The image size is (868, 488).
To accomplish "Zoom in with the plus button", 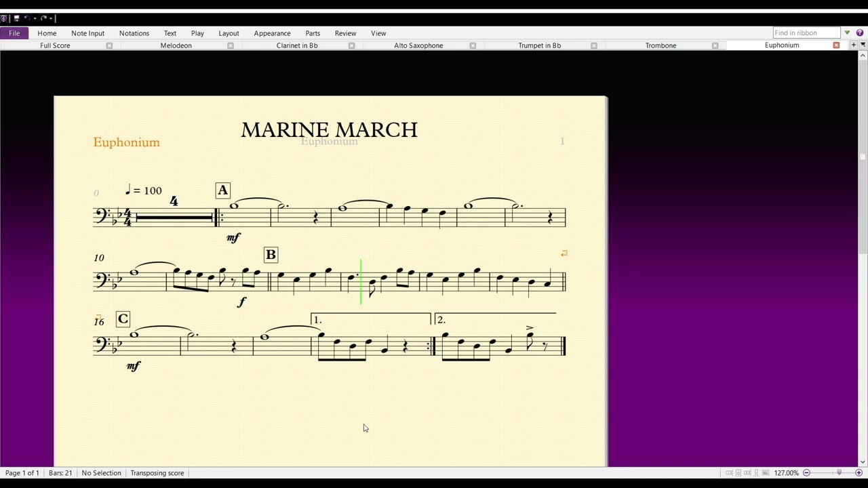I will [859, 473].
